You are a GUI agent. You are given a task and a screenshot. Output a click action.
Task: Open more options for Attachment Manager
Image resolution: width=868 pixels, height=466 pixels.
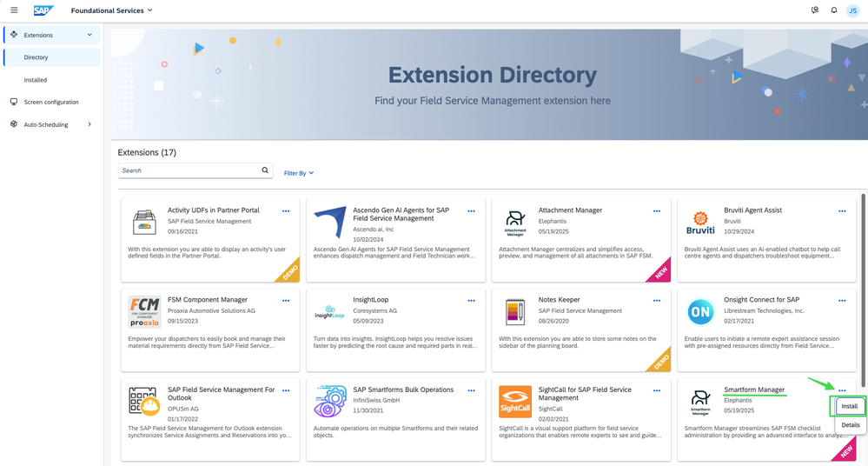tap(657, 211)
